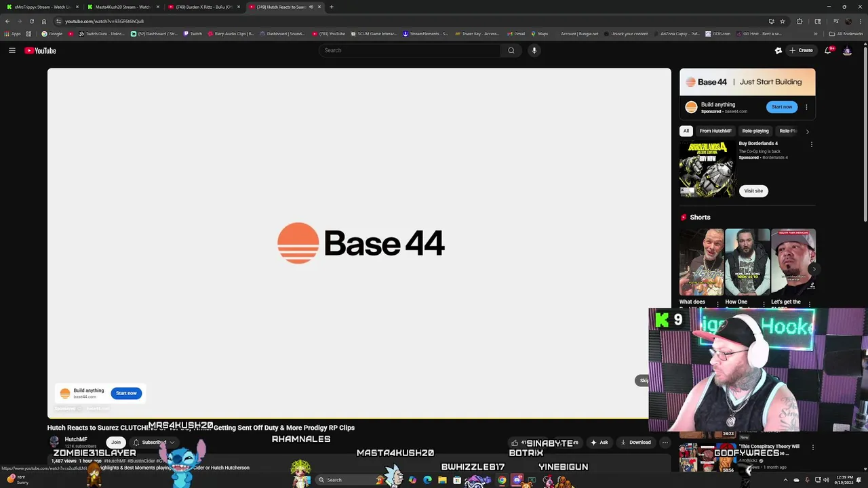The width and height of the screenshot is (868, 488).
Task: Close the Hutch Reacts browser tab
Action: click(319, 7)
